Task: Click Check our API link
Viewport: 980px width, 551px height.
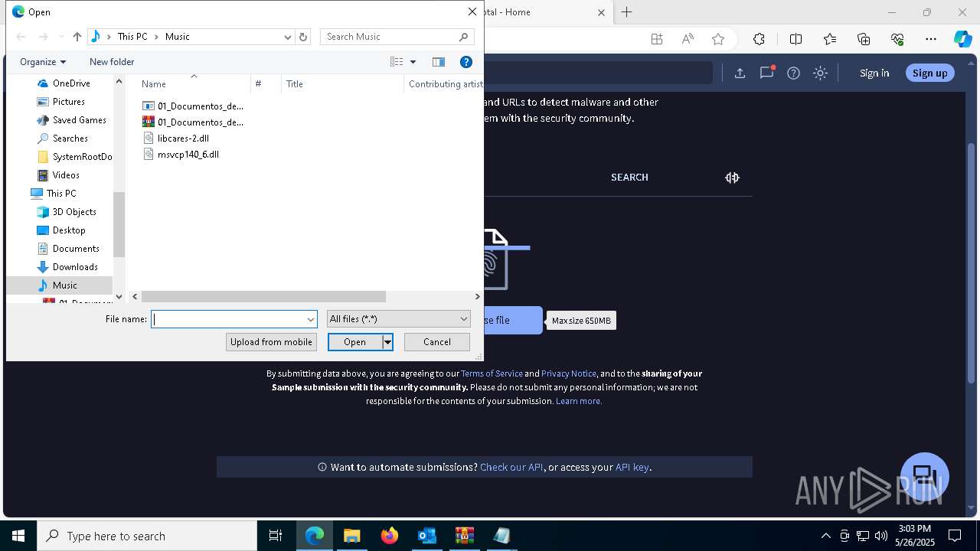Action: [511, 467]
